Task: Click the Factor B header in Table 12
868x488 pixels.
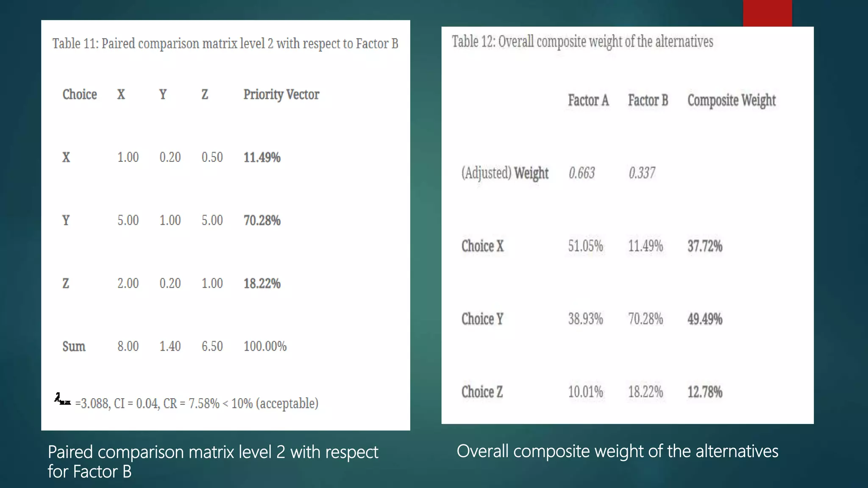Action: [x=648, y=100]
